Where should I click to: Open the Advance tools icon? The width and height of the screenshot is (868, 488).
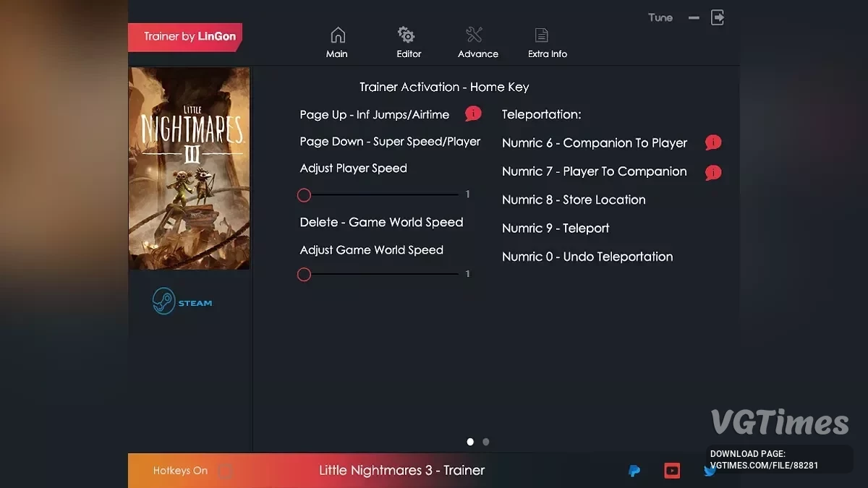point(475,35)
